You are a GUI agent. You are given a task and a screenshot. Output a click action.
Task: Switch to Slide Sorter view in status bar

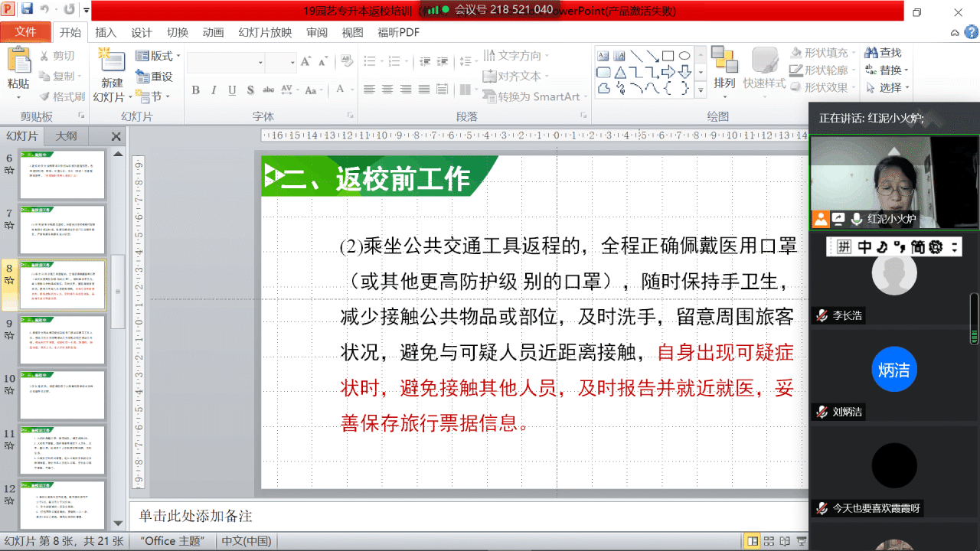pos(770,541)
